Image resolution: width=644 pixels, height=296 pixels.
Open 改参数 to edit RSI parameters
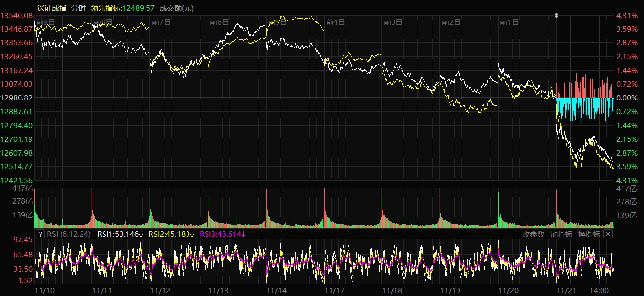click(533, 234)
